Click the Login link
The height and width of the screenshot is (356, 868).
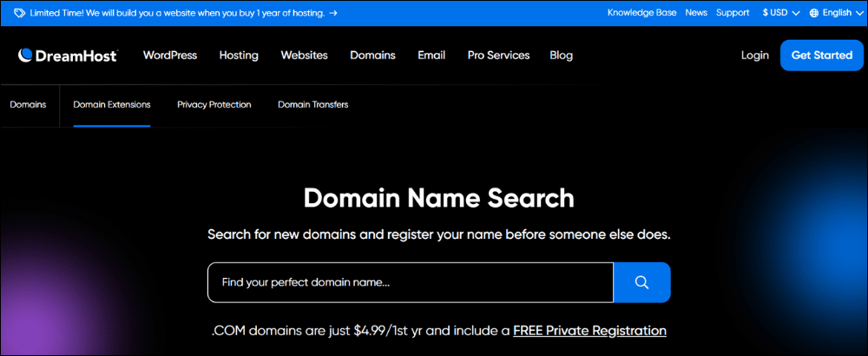click(754, 56)
